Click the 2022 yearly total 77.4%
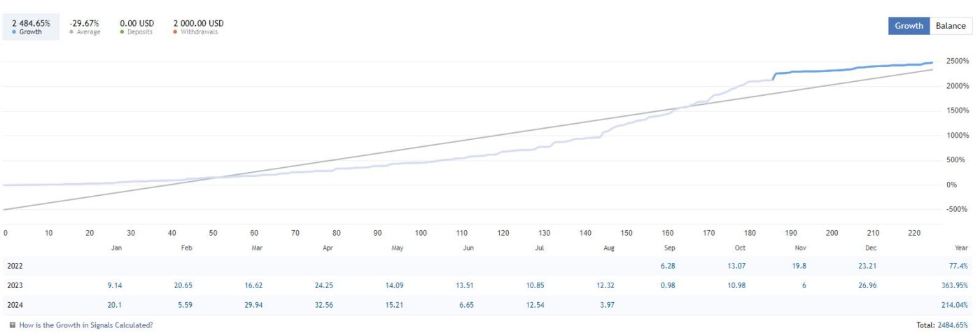 point(959,266)
